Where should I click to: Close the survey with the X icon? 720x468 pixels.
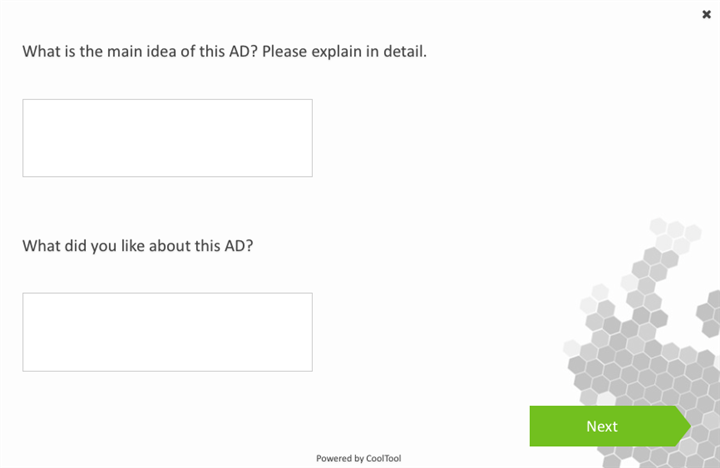coord(707,14)
